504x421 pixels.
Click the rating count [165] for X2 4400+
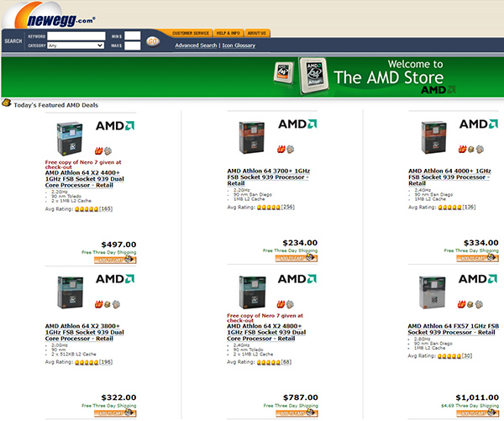coord(106,208)
